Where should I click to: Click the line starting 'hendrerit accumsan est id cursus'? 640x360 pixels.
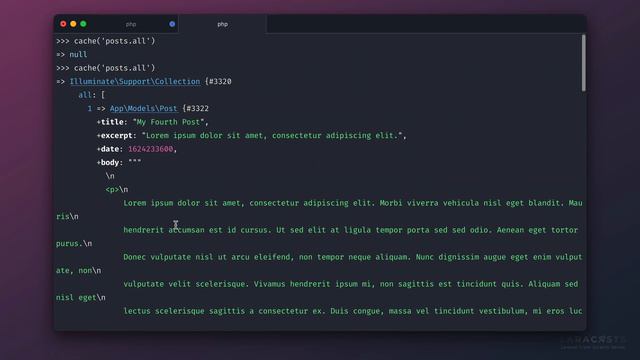click(x=351, y=230)
